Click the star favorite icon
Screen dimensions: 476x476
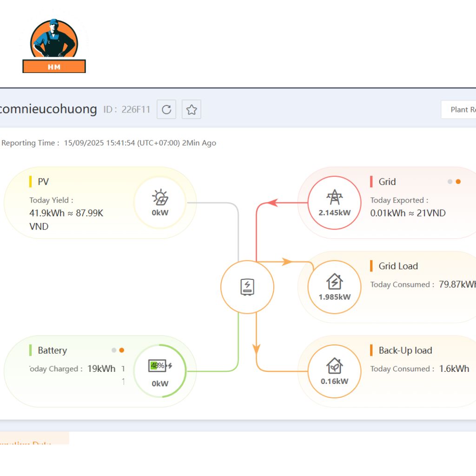[192, 110]
